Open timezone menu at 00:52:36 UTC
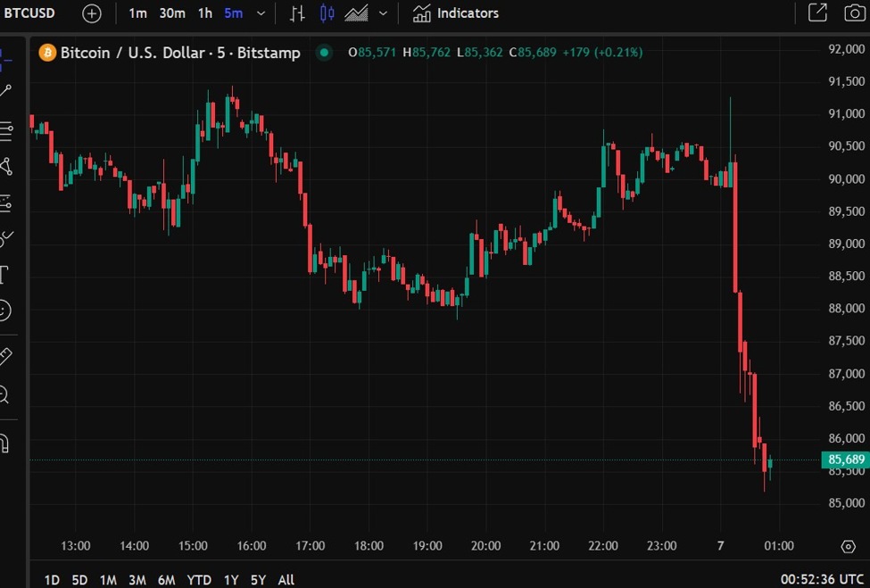The height and width of the screenshot is (588, 870). [822, 580]
